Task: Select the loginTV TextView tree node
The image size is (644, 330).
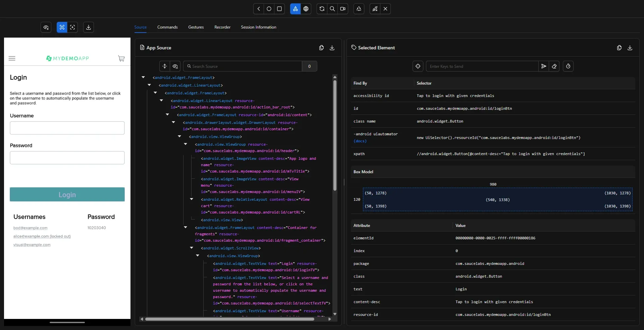Action: click(266, 267)
